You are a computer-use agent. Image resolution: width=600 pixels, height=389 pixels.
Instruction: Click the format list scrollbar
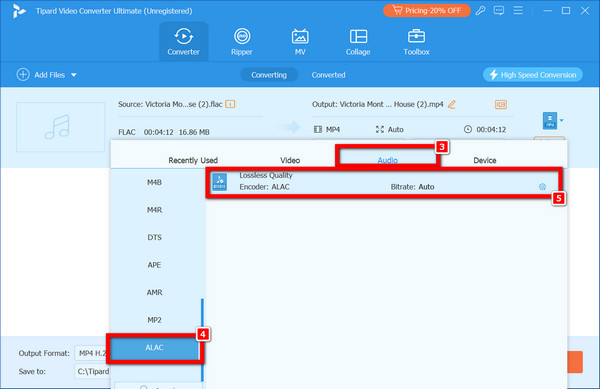202,340
